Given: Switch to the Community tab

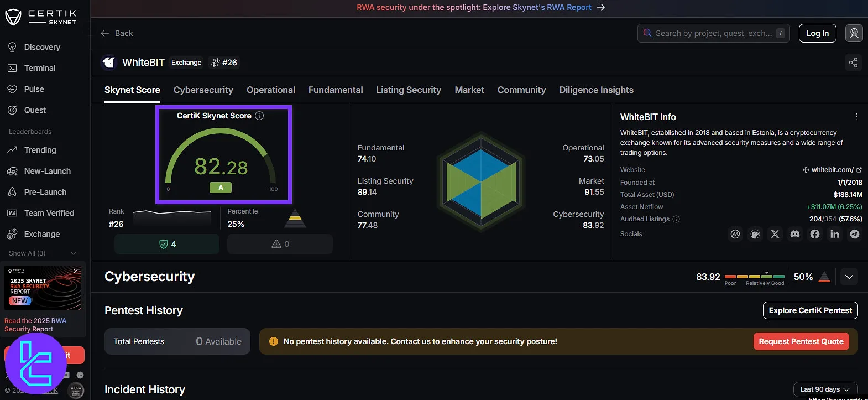Looking at the screenshot, I should [521, 90].
